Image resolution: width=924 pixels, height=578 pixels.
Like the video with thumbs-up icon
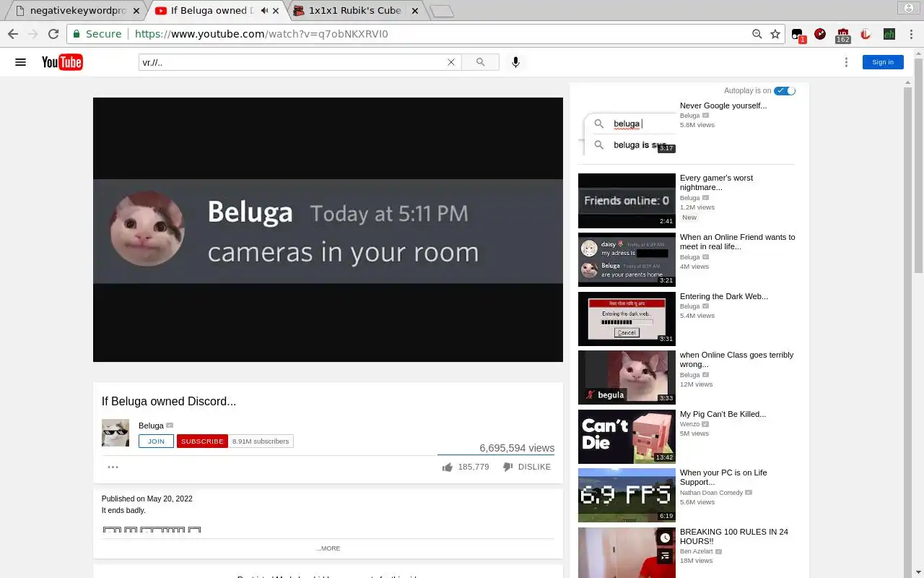tap(448, 467)
